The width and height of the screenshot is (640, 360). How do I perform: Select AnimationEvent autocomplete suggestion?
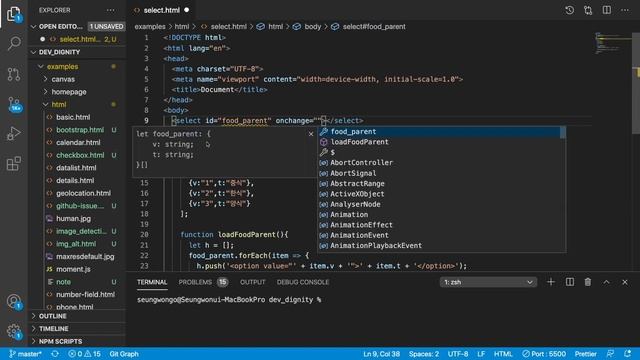(439, 235)
